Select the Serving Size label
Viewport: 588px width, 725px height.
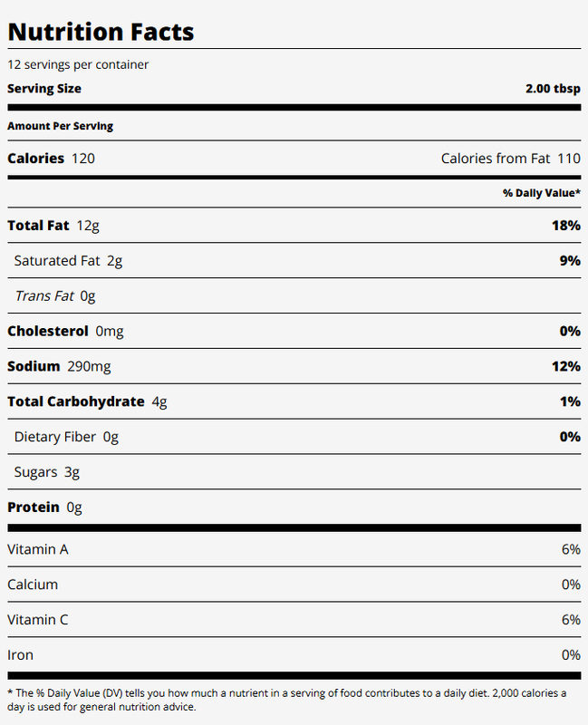[44, 89]
